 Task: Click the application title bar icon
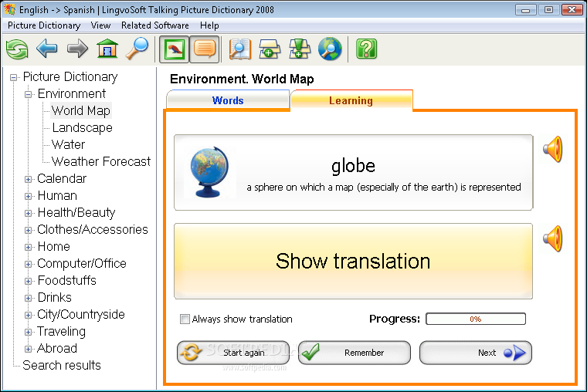point(10,9)
